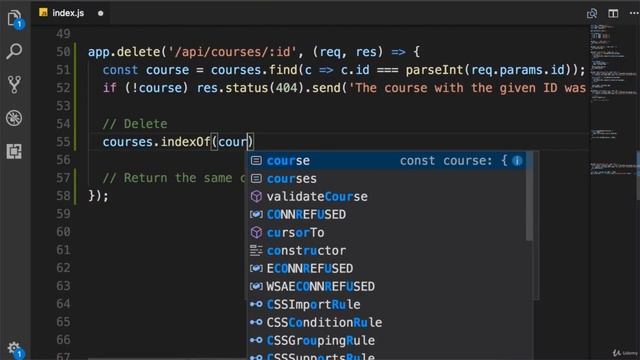Image resolution: width=640 pixels, height=360 pixels.
Task: Choose the 'CSSImportRule' suggestion
Action: click(x=387, y=304)
